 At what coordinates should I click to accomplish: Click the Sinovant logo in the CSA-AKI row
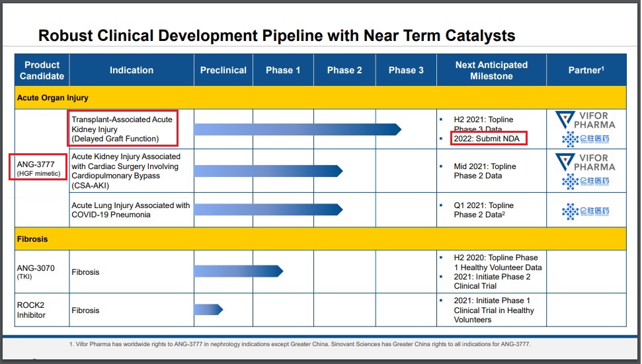point(585,182)
